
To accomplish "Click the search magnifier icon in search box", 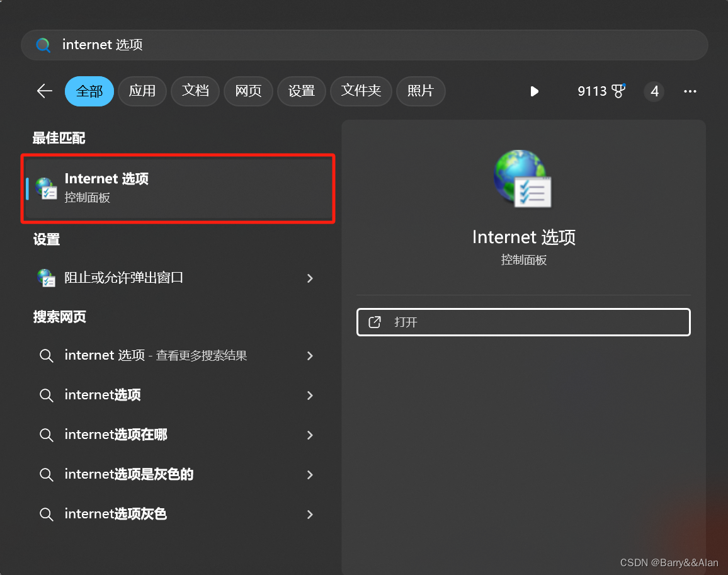I will [43, 45].
